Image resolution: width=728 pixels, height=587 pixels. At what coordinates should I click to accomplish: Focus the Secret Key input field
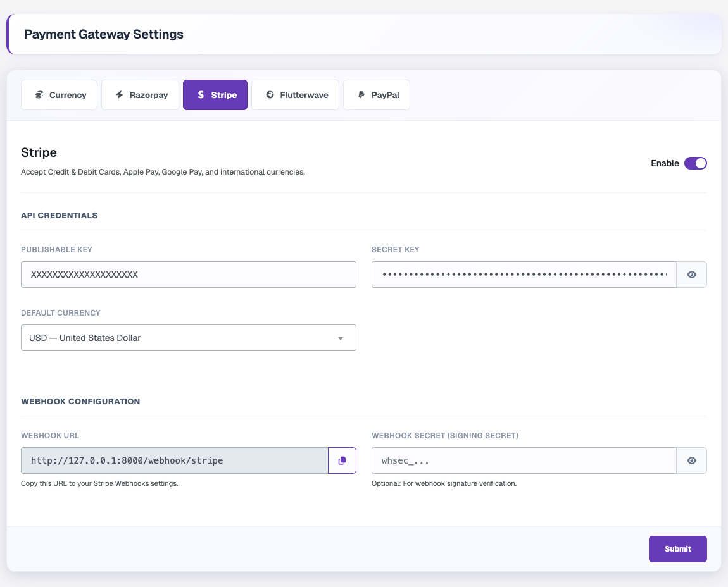coord(524,275)
